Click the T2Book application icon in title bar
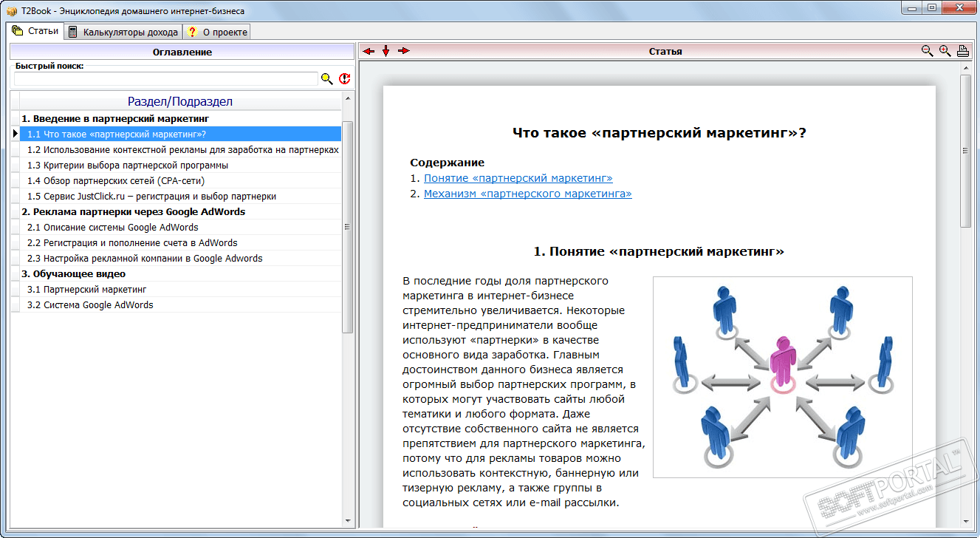The height and width of the screenshot is (538, 980). (x=11, y=11)
